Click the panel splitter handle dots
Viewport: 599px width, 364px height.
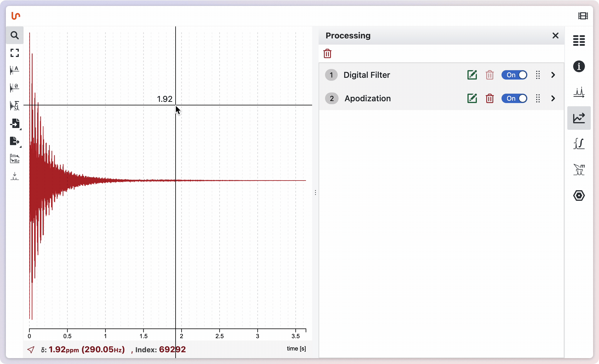coord(315,193)
